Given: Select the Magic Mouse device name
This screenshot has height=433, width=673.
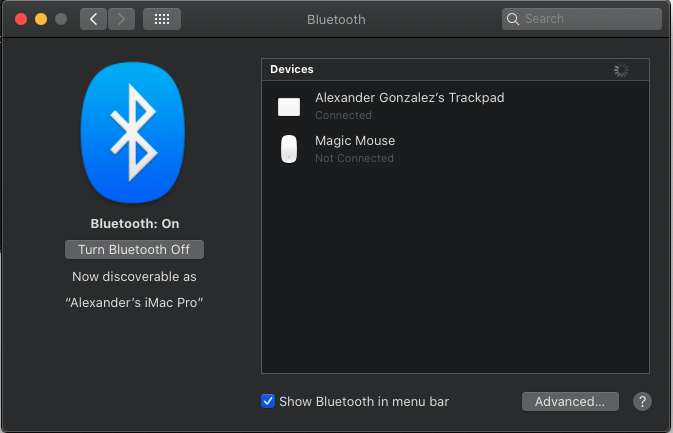Looking at the screenshot, I should pyautogui.click(x=355, y=141).
